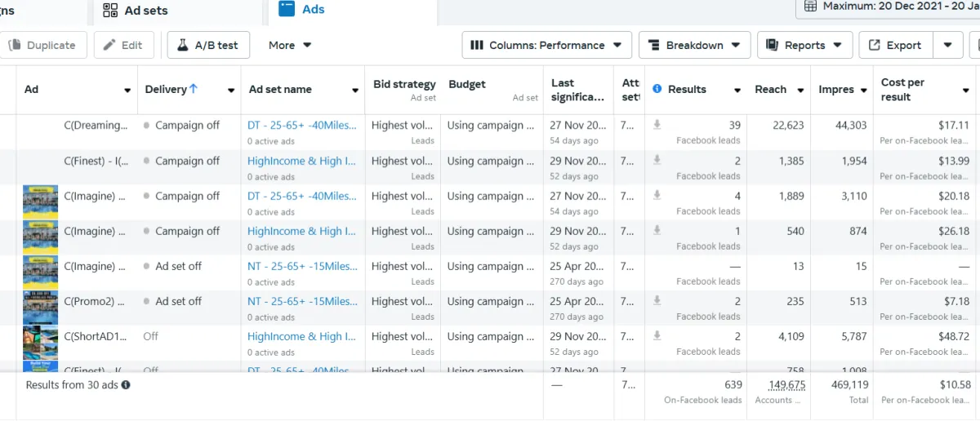
Task: Click download icon in $7.18 row
Action: 657,300
